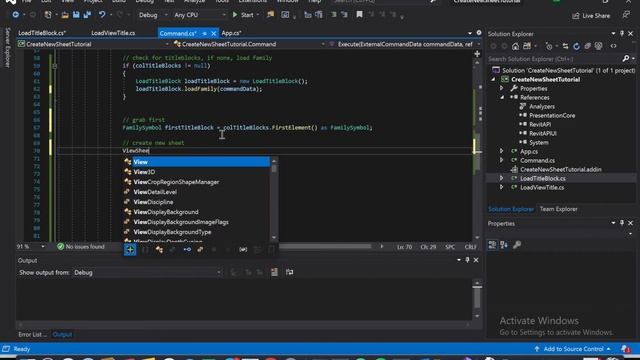Screen dimensions: 640x360
Task: Toggle the snippets filter in IntelliSense popup
Action: pos(271,249)
